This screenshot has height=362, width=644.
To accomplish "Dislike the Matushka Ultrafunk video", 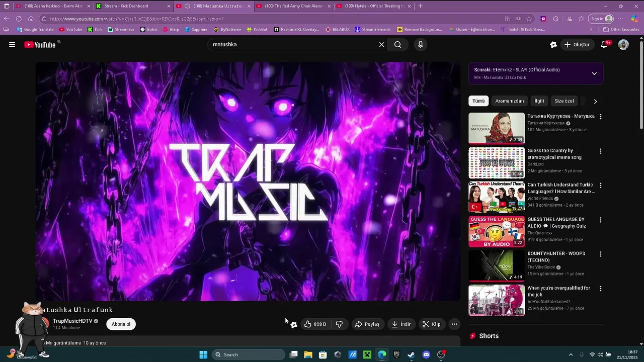I will 339,324.
